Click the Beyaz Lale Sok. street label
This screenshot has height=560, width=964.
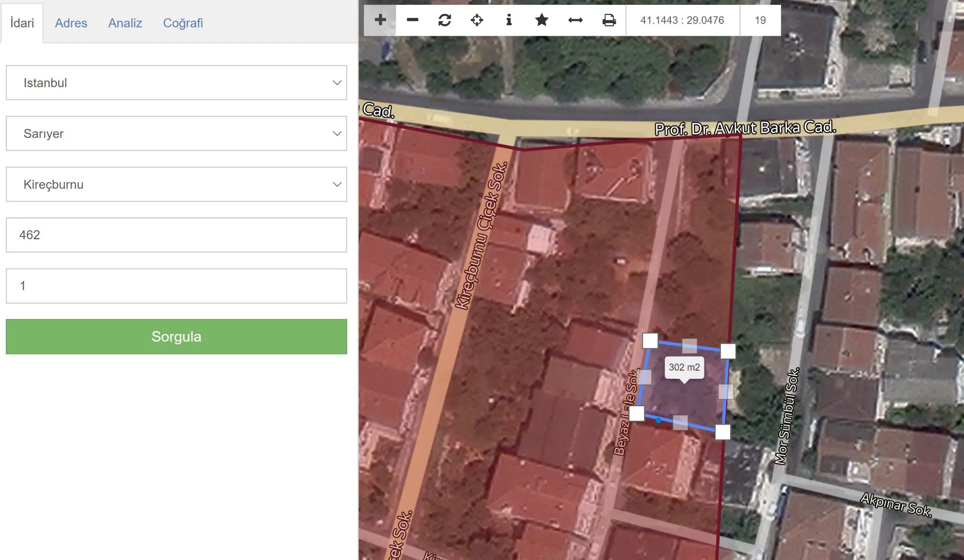[x=626, y=413]
